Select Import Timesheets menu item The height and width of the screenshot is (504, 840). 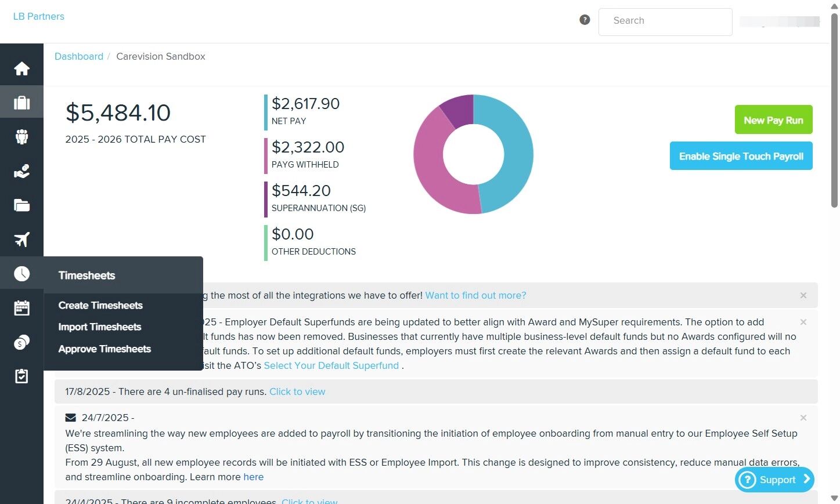[100, 327]
